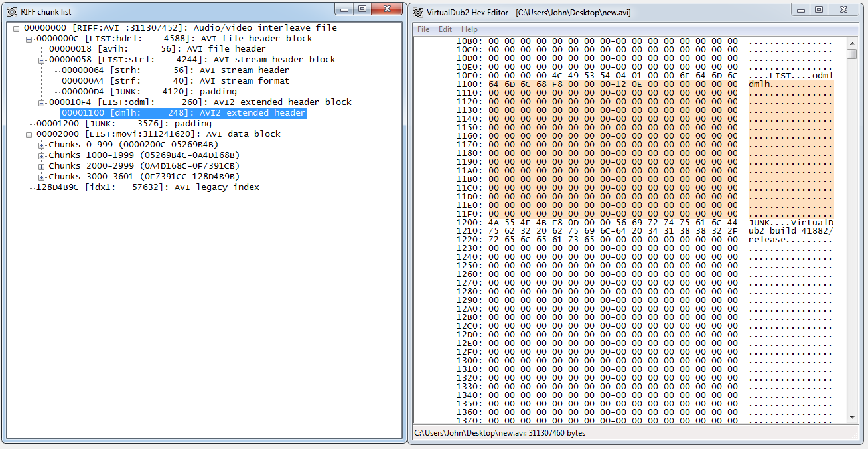This screenshot has width=868, height=449.
Task: Collapse the LIST:hdrl header block node
Action: pyautogui.click(x=29, y=39)
